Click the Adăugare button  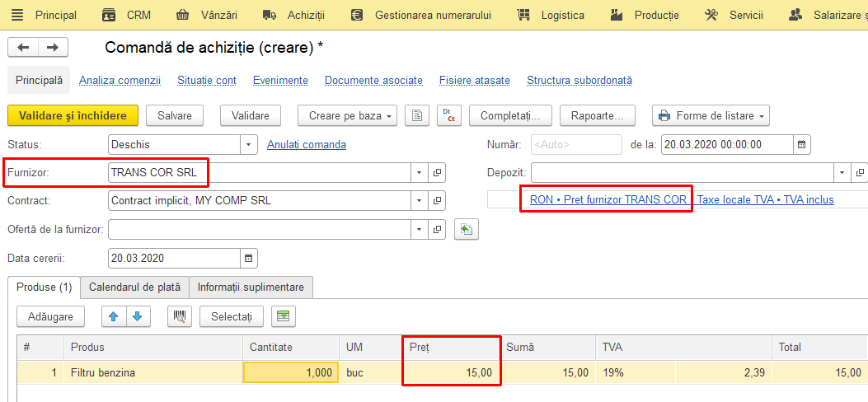tap(51, 316)
